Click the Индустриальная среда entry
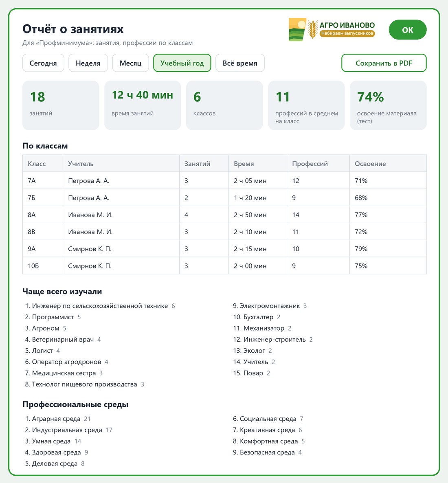 click(69, 430)
